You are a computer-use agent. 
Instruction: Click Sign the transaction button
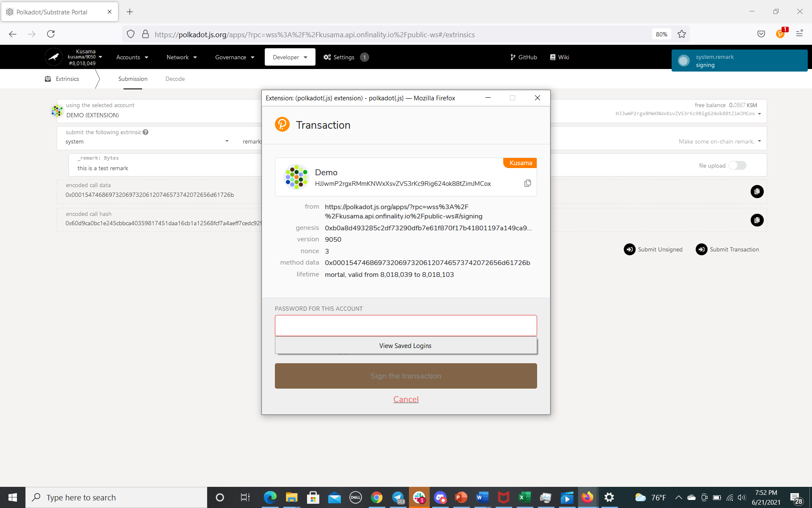pyautogui.click(x=406, y=376)
